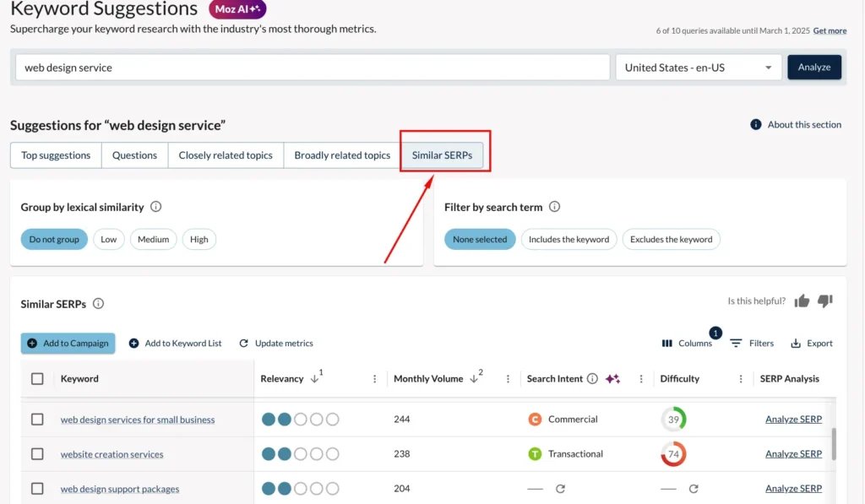The height and width of the screenshot is (504, 865).
Task: Give a thumbs up on the helpfulness rating
Action: point(801,301)
